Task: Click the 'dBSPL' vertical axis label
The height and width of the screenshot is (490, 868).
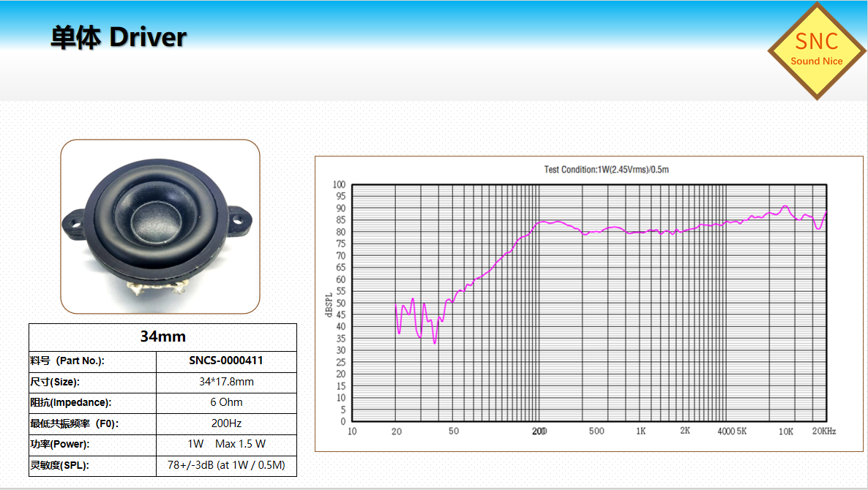Action: [329, 303]
